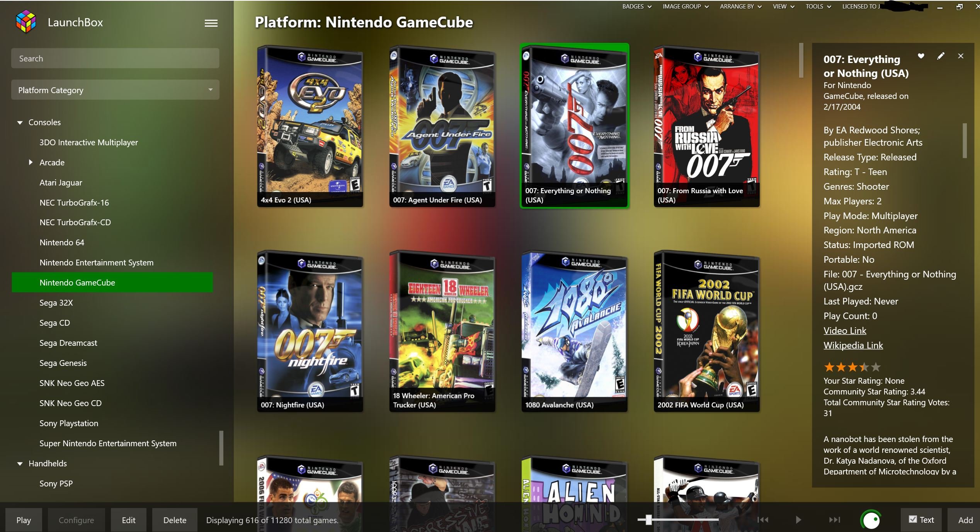Open the BADGES menu
Viewport: 980px width, 532px height.
click(636, 7)
